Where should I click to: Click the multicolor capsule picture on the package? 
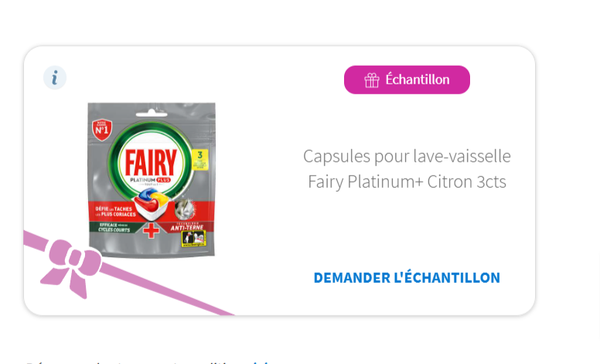pos(152,202)
